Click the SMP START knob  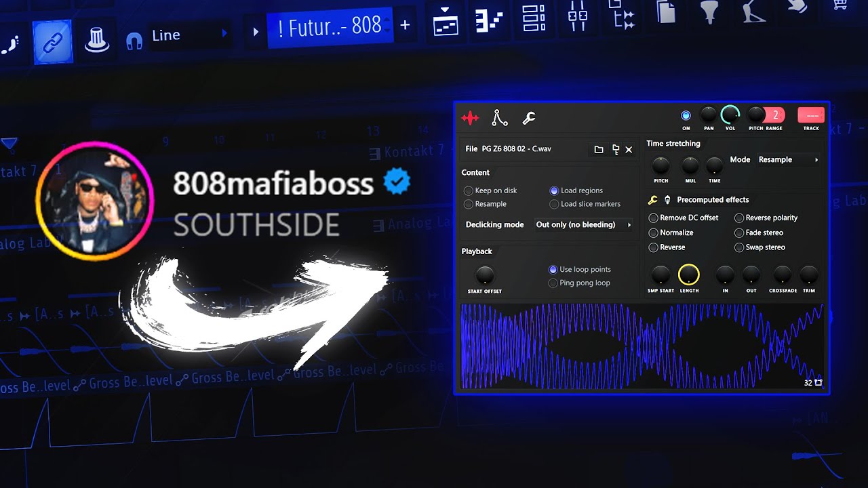click(660, 274)
